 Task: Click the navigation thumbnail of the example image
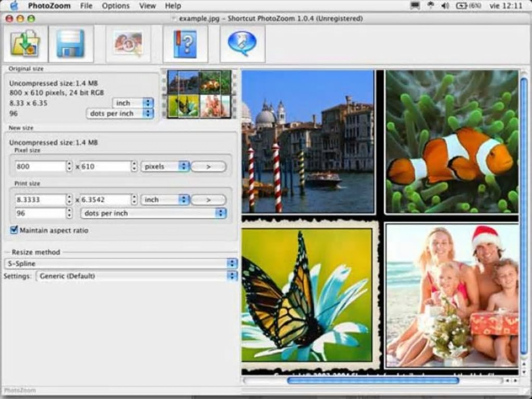click(x=199, y=94)
